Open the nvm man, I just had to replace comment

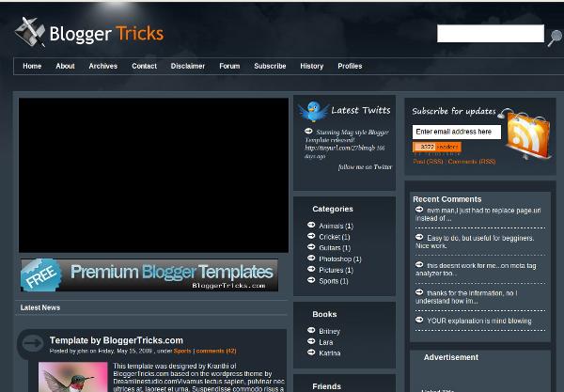click(478, 214)
